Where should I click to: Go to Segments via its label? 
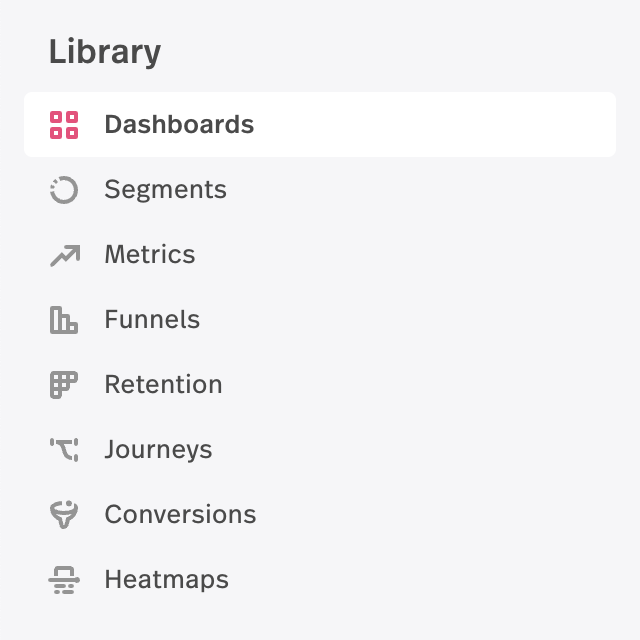165,190
